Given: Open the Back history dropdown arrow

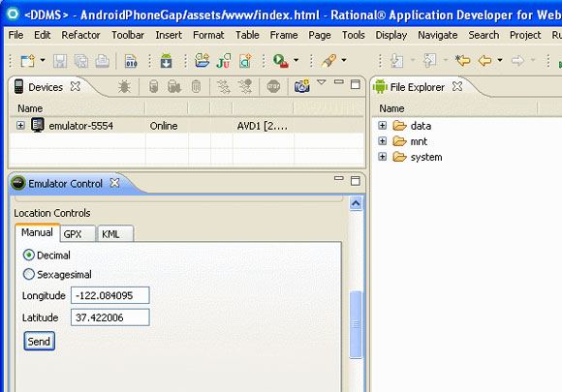Looking at the screenshot, I should (x=500, y=60).
